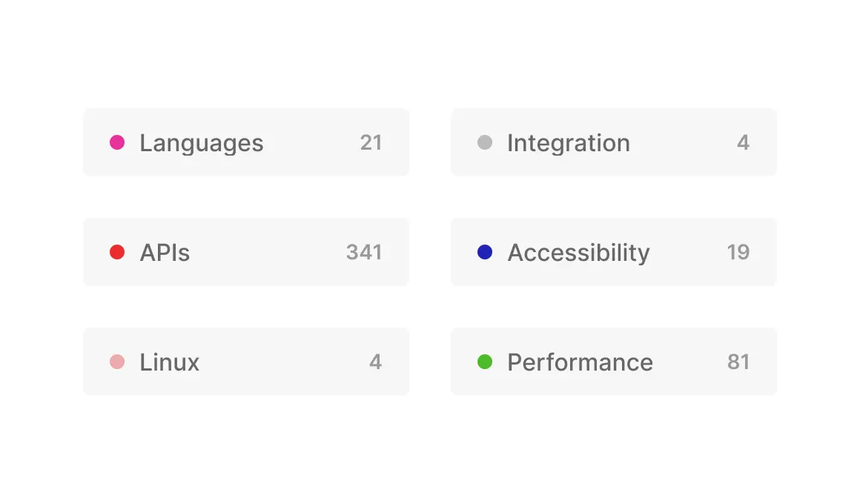
Task: Open the Performance label
Action: click(x=580, y=362)
